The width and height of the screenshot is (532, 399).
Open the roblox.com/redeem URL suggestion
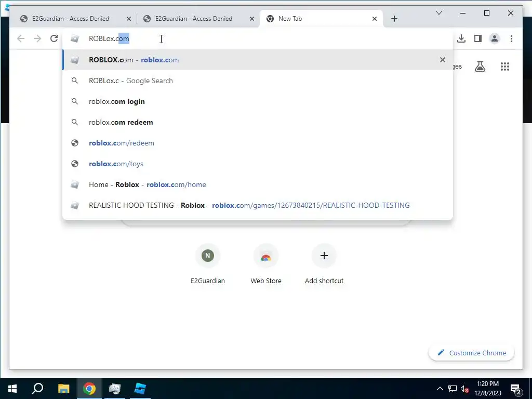(x=258, y=143)
